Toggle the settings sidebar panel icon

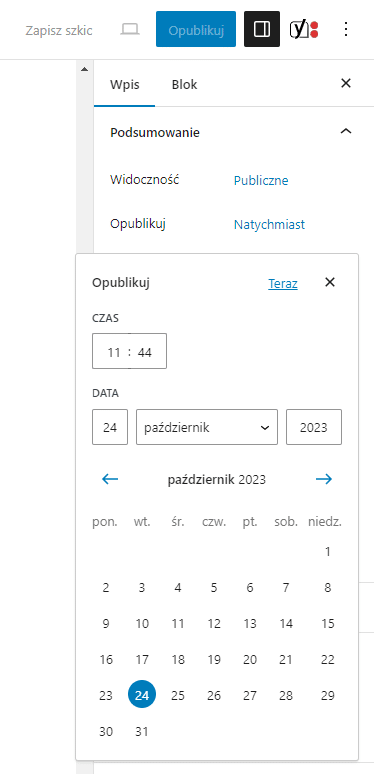point(262,30)
